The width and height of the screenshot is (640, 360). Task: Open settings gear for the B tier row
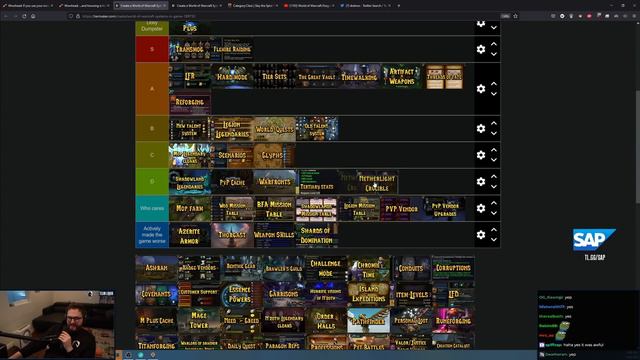[481, 128]
